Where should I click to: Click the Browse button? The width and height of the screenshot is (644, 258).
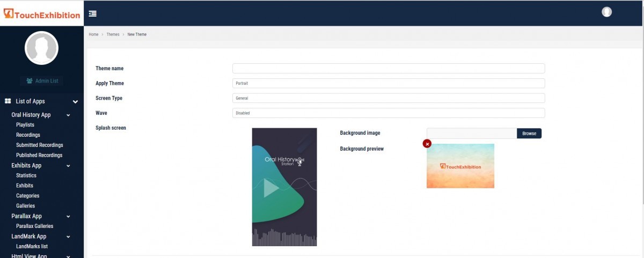pyautogui.click(x=529, y=134)
